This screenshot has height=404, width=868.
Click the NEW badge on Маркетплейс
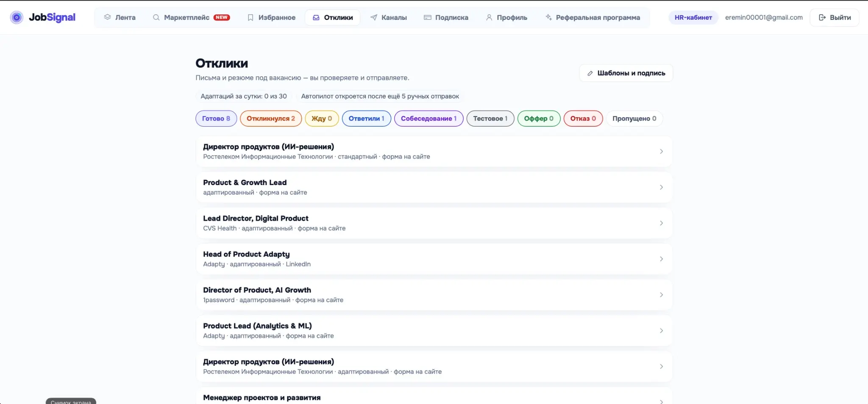pos(222,17)
